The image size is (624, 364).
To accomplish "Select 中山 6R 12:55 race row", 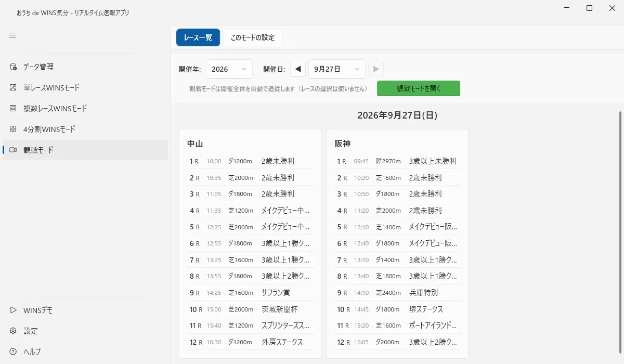I will [x=250, y=243].
